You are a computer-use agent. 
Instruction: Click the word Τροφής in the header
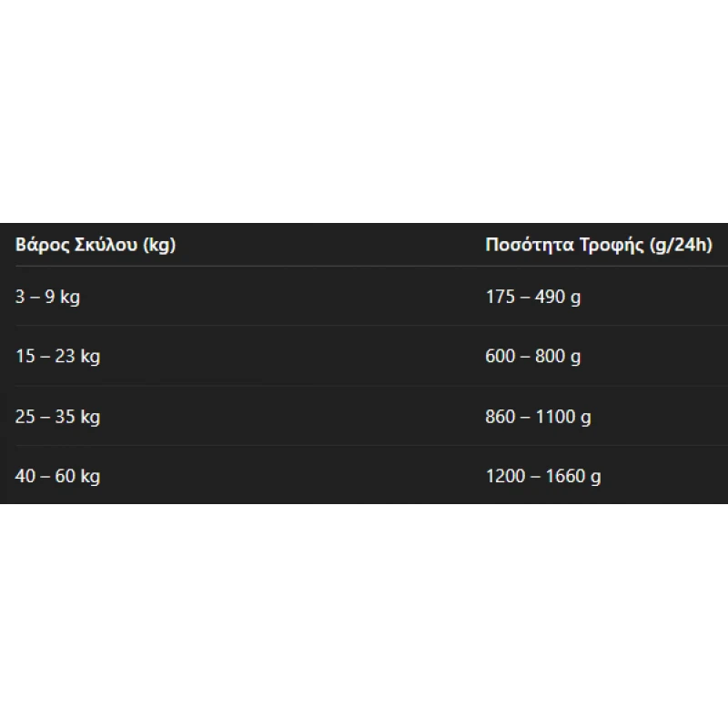point(610,245)
